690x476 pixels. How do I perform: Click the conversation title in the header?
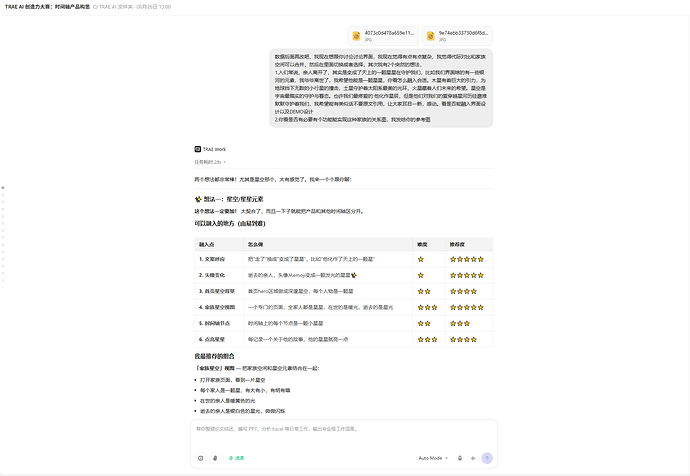click(47, 7)
